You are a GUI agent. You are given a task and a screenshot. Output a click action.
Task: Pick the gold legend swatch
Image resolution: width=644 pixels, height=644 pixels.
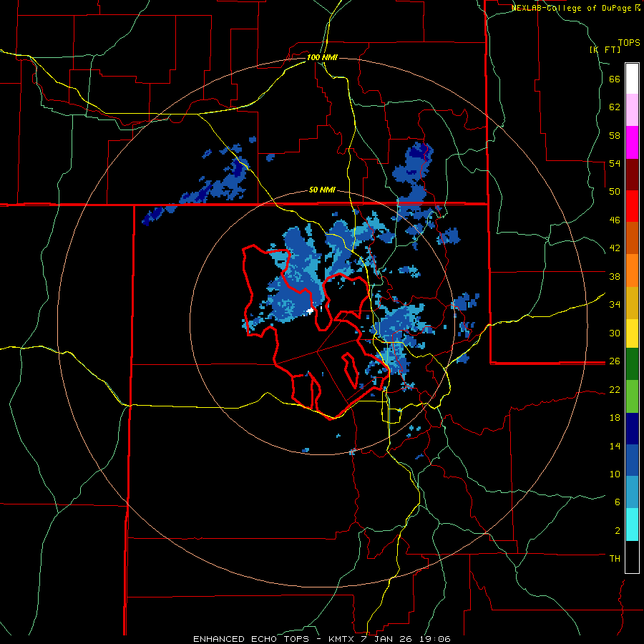pos(632,303)
